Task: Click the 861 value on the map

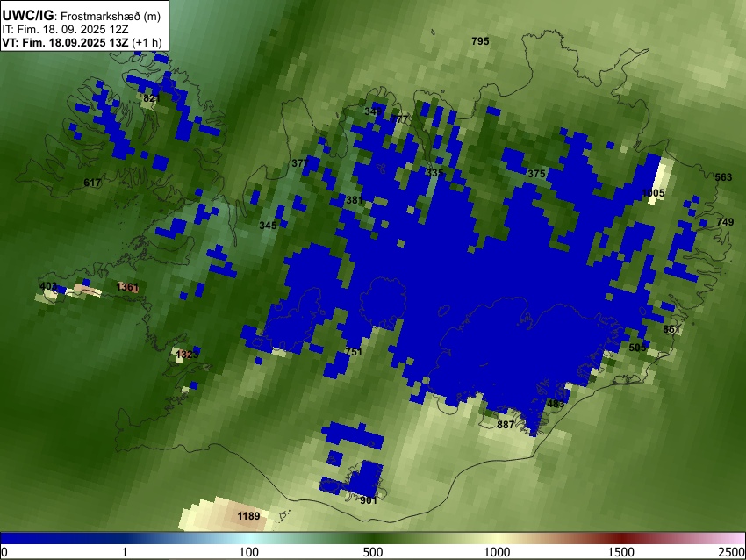Action: click(671, 329)
